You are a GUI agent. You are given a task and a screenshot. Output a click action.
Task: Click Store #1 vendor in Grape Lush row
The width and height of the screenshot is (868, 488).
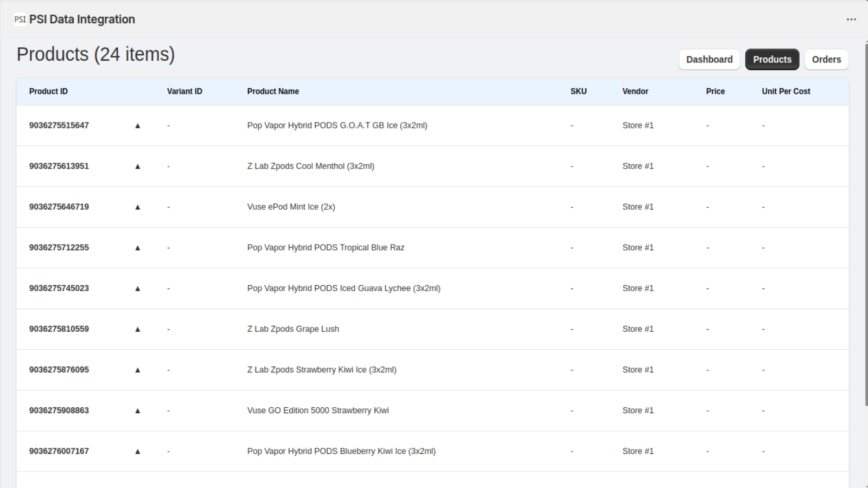click(x=638, y=329)
